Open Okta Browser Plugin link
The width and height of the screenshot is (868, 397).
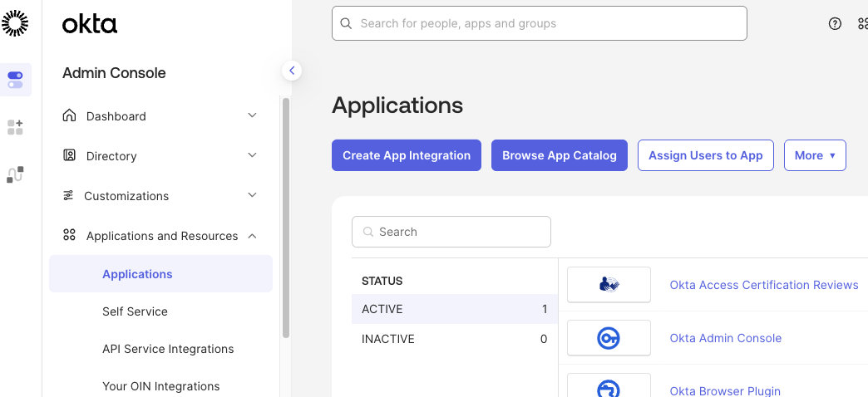pos(725,390)
